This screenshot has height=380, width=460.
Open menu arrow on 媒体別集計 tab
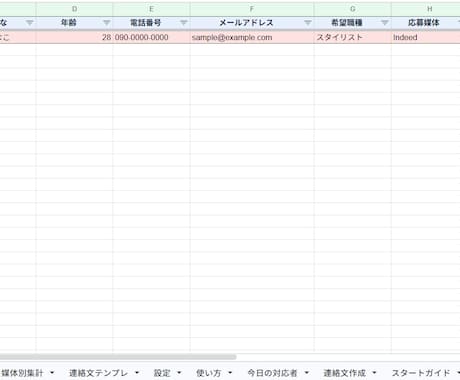(x=52, y=373)
